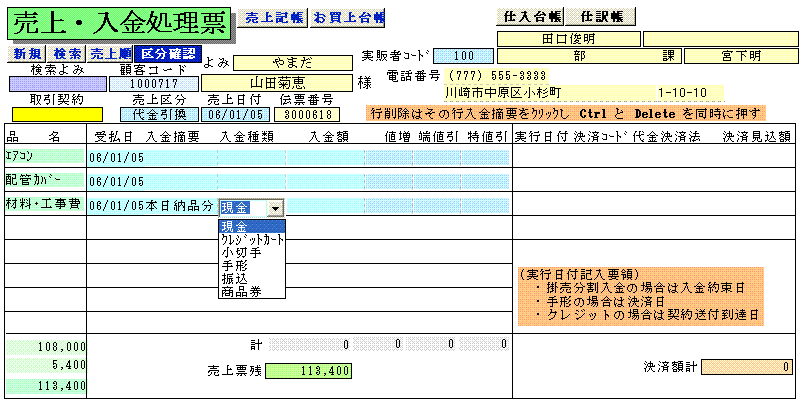Click the 入金額 cell in 材料・工事費 row
Screen dimensions: 803x404
325,205
